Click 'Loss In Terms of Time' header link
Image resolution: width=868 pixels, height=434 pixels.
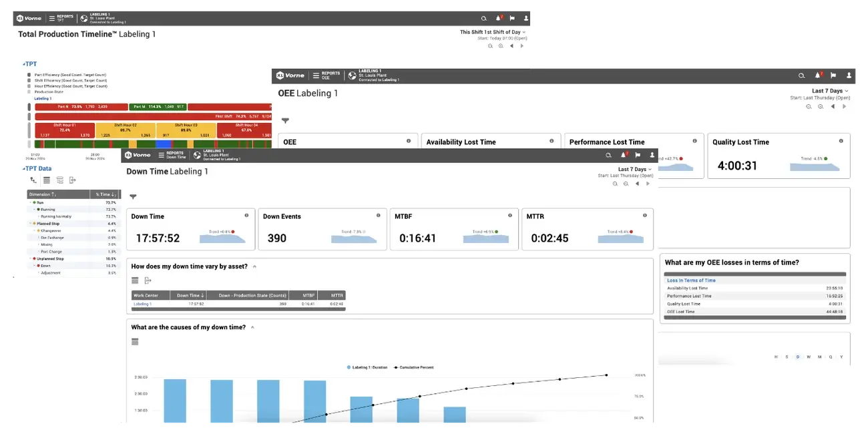[x=691, y=280]
